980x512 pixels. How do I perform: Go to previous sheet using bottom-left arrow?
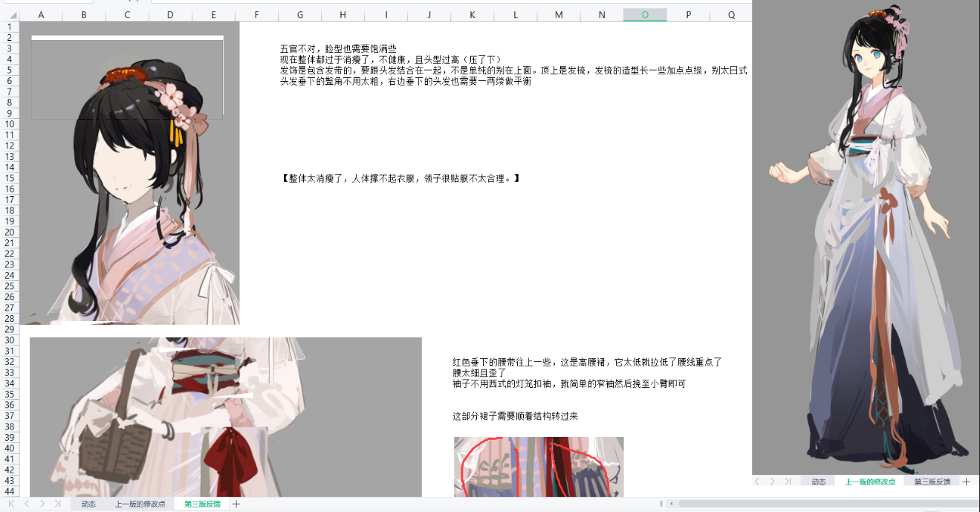click(x=27, y=504)
